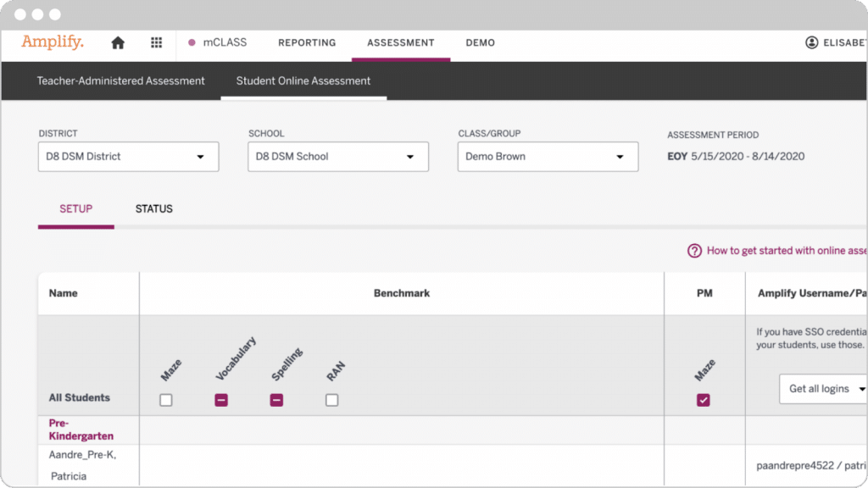Viewport: 868px width, 488px height.
Task: Click student Aandre_Pre-K, Patricia
Action: pos(82,465)
